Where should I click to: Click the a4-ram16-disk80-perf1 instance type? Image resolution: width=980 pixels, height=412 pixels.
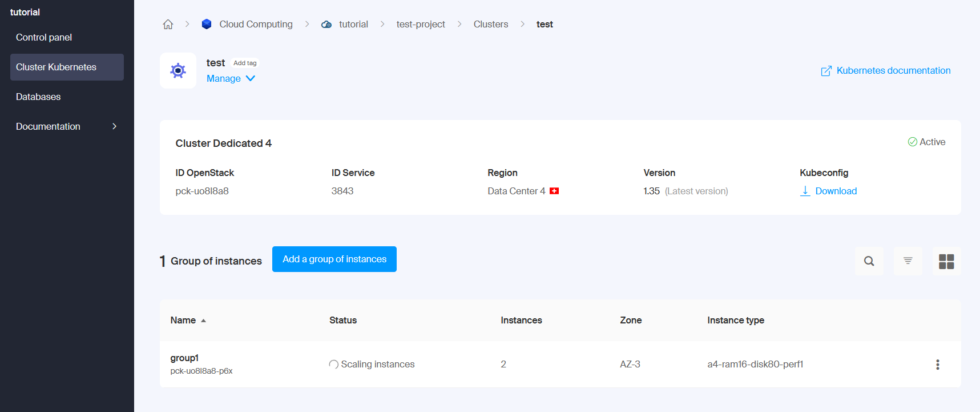pos(755,364)
